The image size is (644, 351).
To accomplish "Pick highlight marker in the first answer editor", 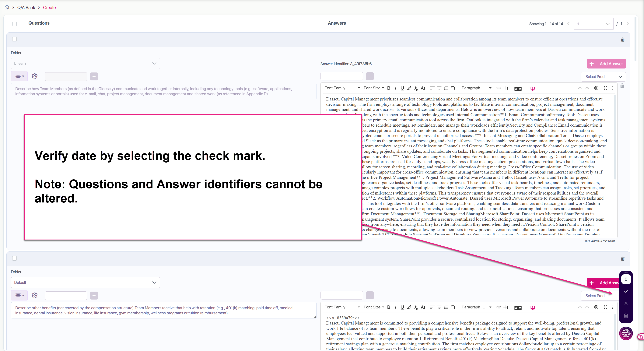I will pos(409,88).
